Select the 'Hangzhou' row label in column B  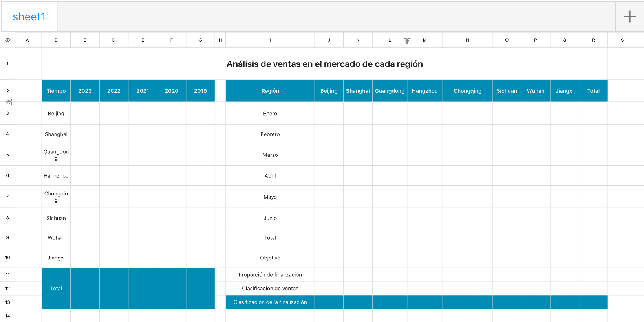(x=56, y=175)
